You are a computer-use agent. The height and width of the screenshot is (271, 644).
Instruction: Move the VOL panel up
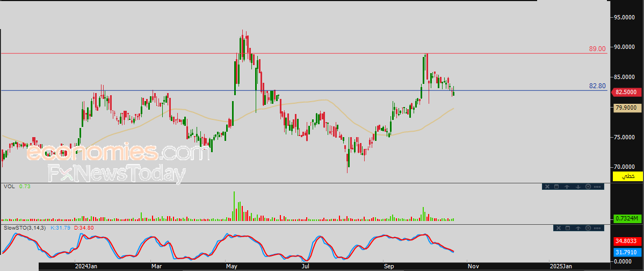(x=567, y=187)
